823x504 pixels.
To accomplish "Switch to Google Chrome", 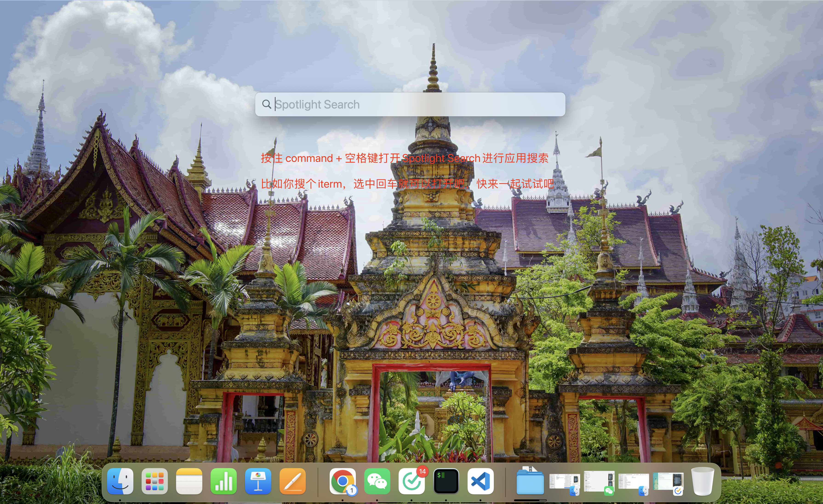I will [x=342, y=481].
